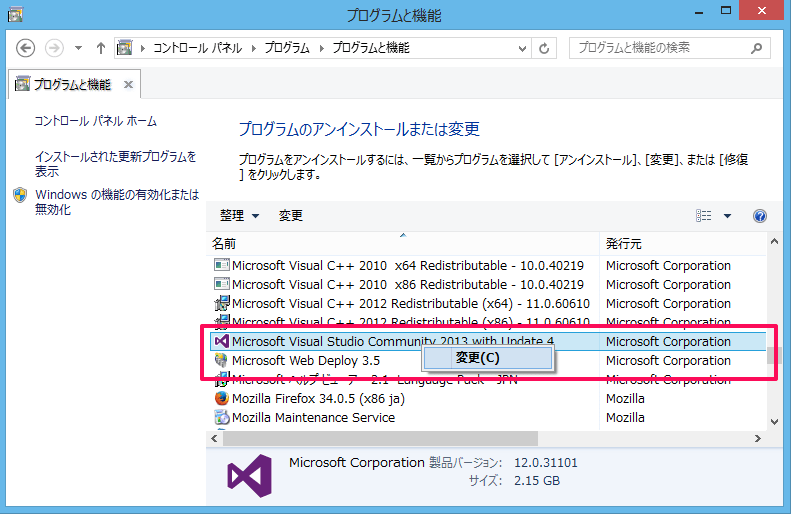The height and width of the screenshot is (514, 791).
Task: Select Visual C++ 2012 Redistributable (x64) row
Action: [x=487, y=304]
